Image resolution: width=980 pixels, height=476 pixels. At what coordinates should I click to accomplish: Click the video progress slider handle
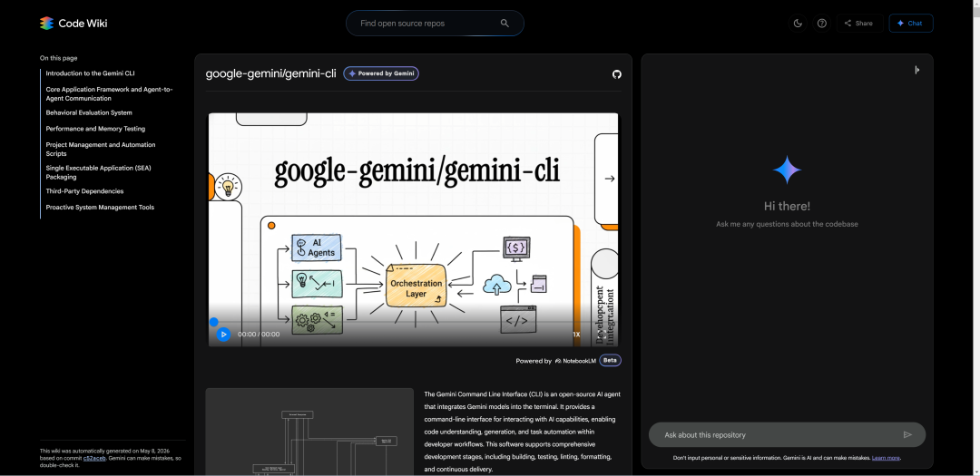pyautogui.click(x=214, y=322)
